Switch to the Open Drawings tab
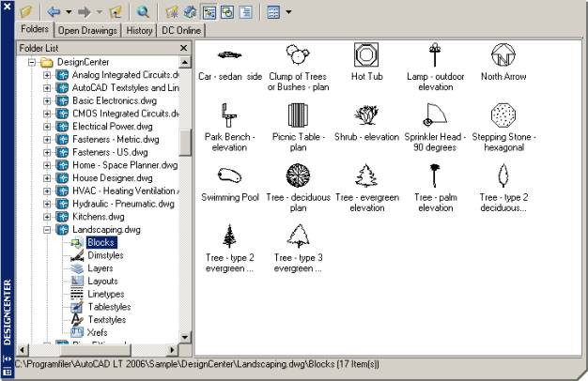The width and height of the screenshot is (588, 381). pyautogui.click(x=87, y=31)
